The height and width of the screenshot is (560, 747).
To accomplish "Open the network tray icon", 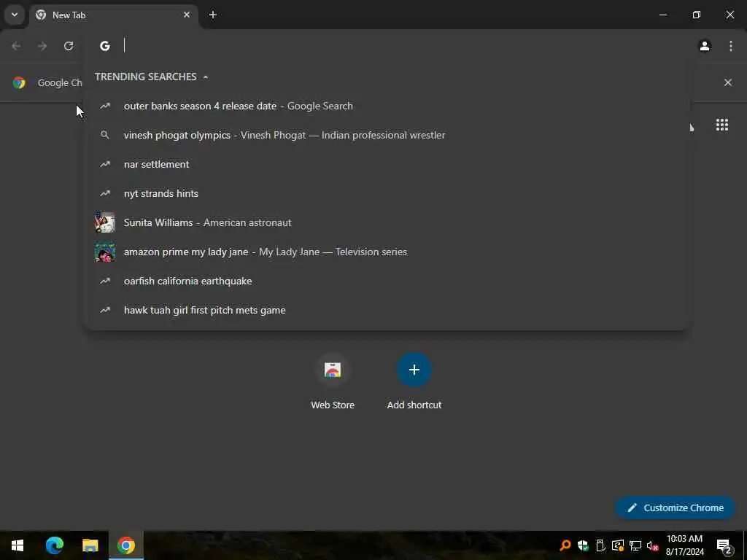I will point(635,545).
